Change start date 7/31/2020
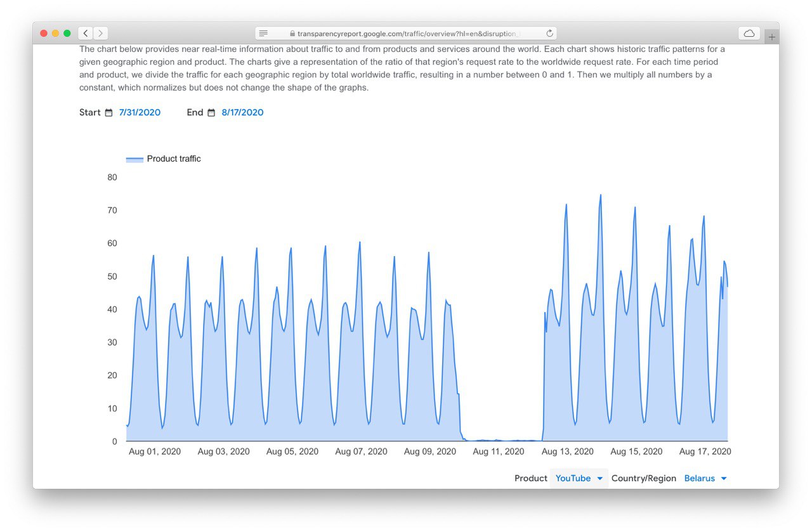Screen dimensions: 812x532 (140, 112)
